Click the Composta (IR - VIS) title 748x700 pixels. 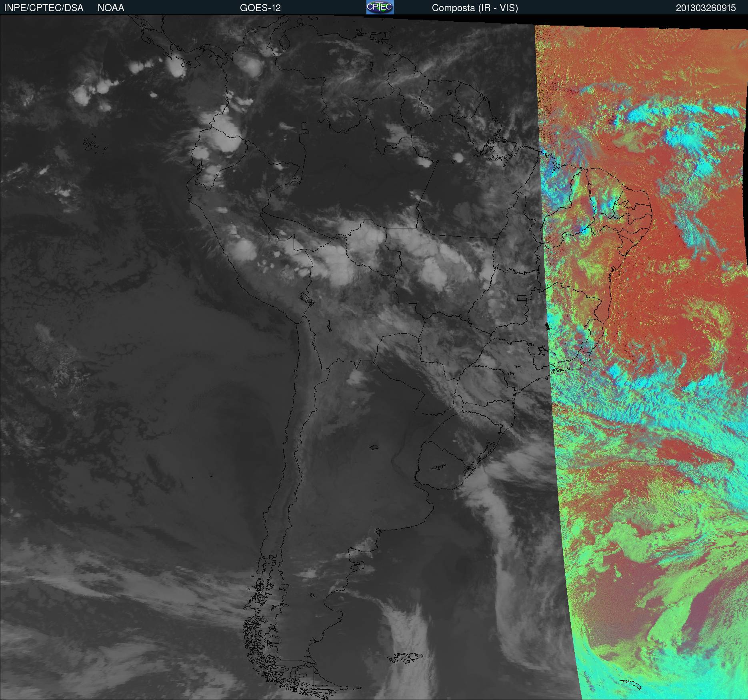[x=475, y=8]
